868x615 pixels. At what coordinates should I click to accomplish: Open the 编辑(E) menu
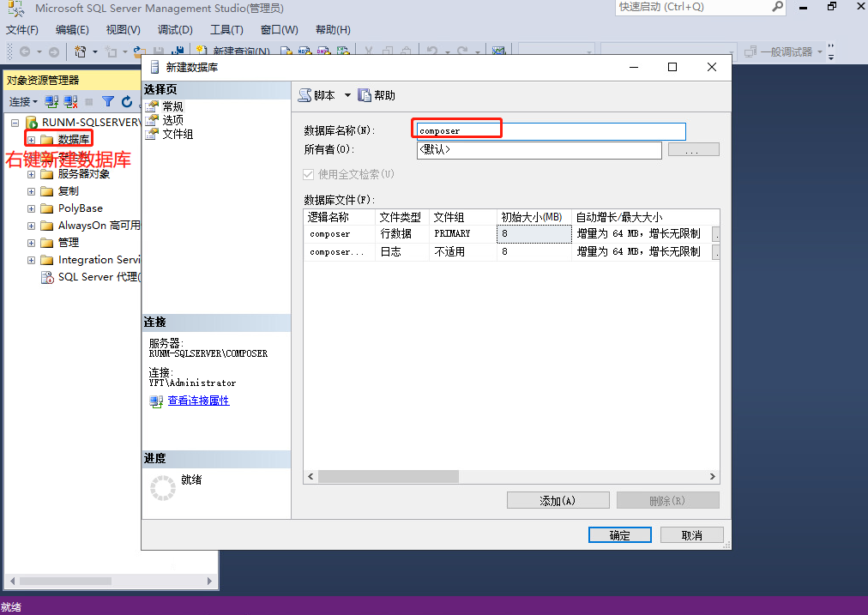click(72, 30)
